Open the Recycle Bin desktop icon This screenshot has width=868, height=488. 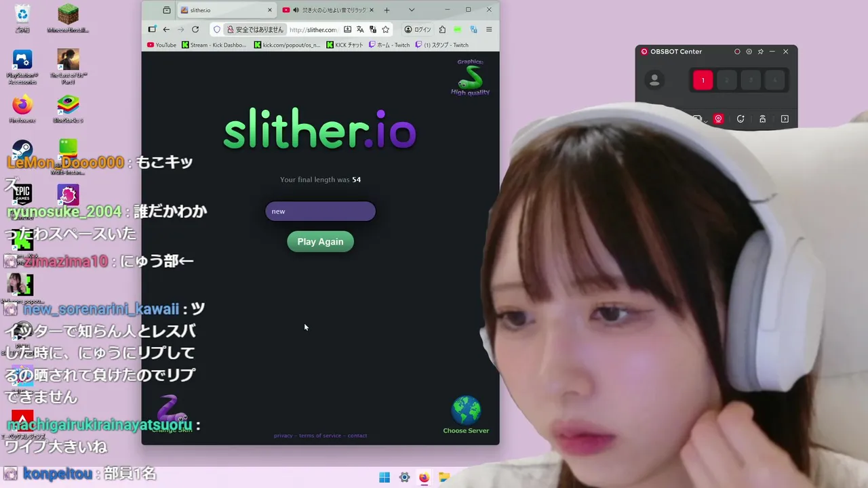pos(22,18)
